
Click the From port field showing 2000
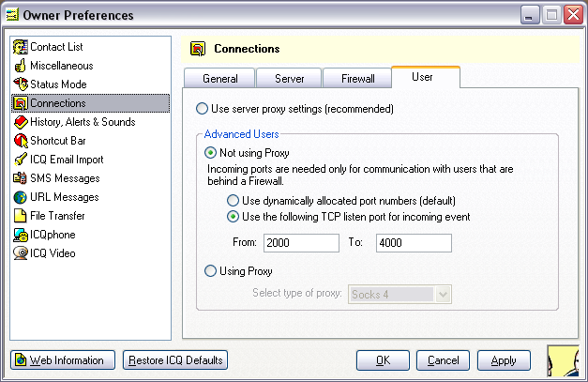[301, 243]
